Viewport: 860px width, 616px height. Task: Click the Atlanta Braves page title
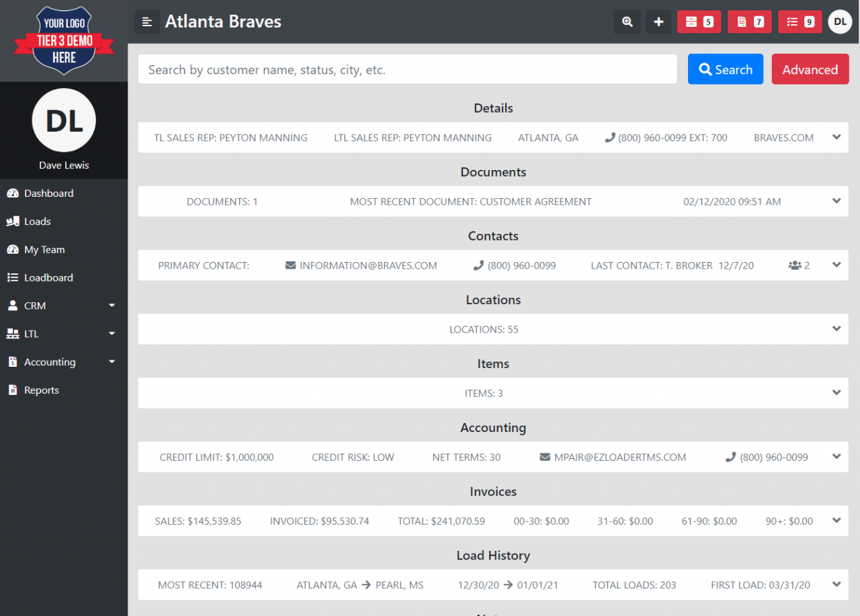(223, 21)
